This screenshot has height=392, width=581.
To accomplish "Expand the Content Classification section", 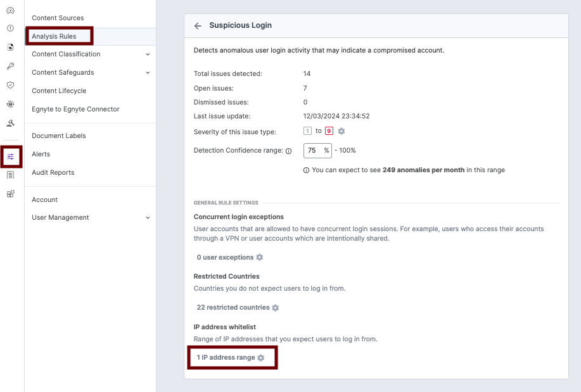I will 147,54.
